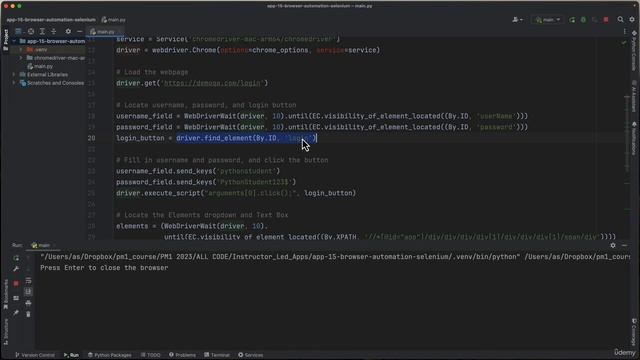Open the TODO tool window
640x360 pixels.
tap(150, 355)
